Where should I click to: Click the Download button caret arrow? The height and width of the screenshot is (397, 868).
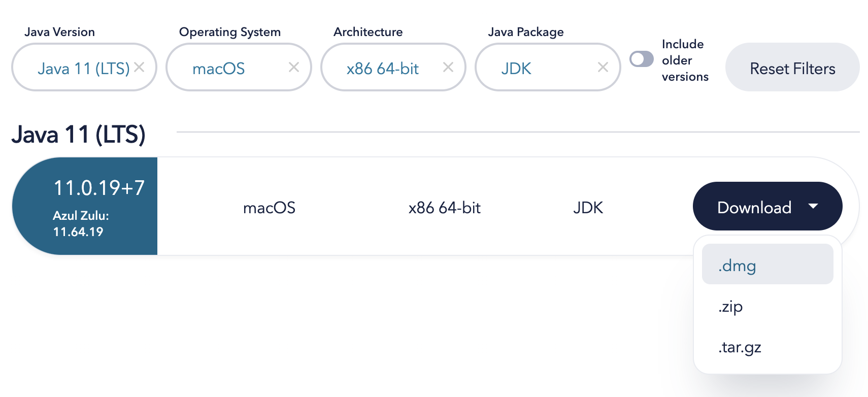813,206
